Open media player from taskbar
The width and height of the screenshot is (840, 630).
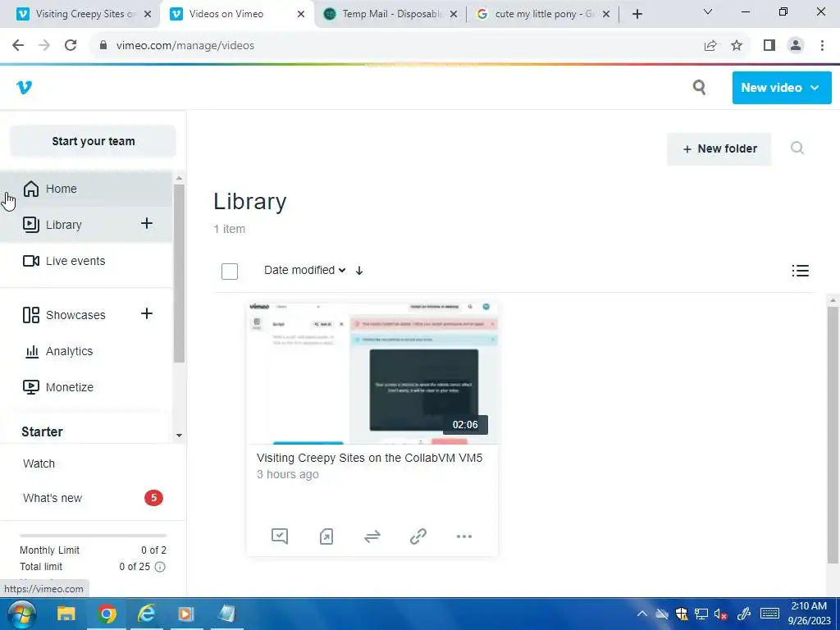(186, 614)
